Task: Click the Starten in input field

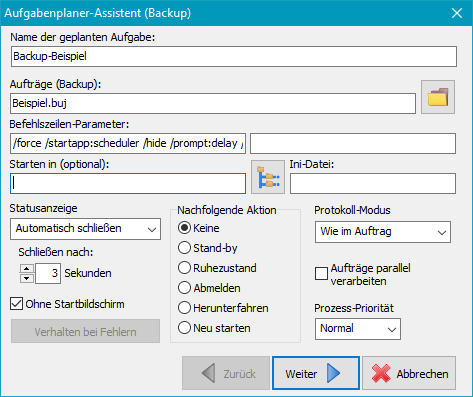Action: click(x=128, y=183)
